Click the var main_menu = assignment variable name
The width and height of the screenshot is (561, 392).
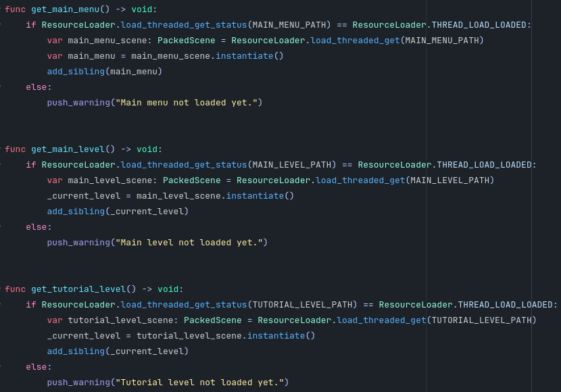point(92,56)
